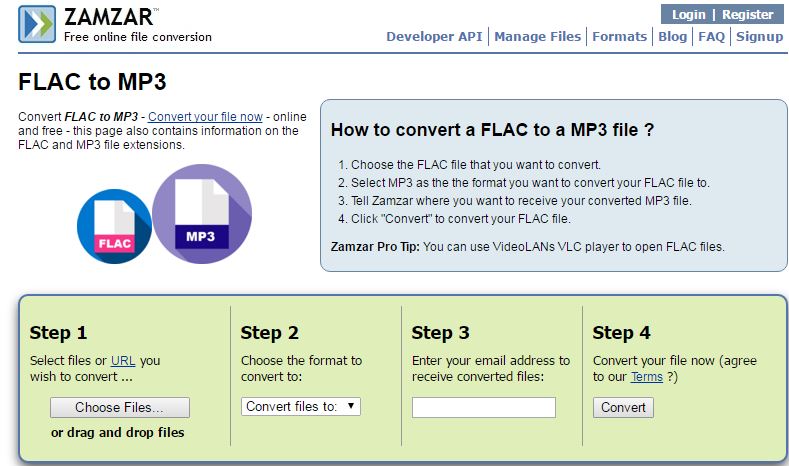Follow the 'Convert your file now' link
The image size is (789, 466).
coord(205,117)
